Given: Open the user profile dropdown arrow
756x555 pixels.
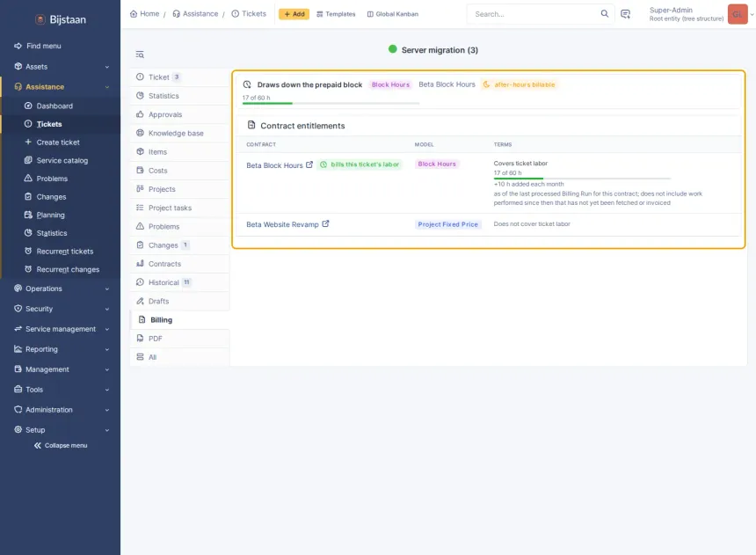Looking at the screenshot, I should click(752, 14).
